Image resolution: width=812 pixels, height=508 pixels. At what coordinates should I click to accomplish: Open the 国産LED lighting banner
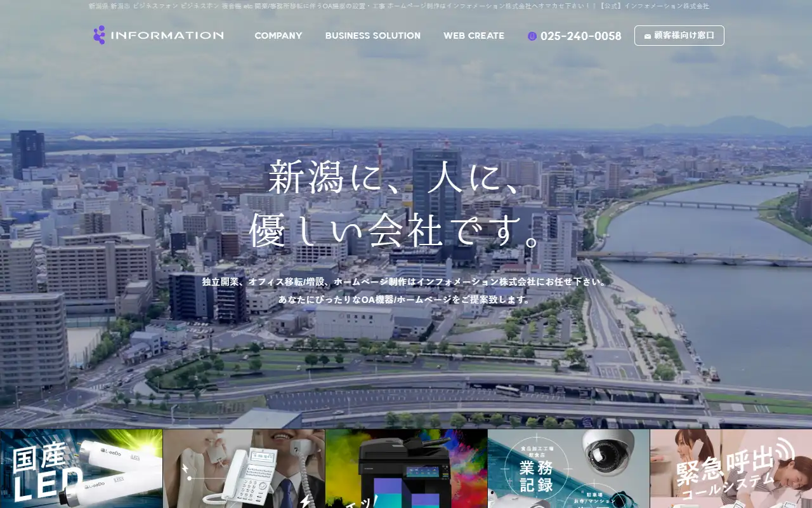[x=81, y=469]
